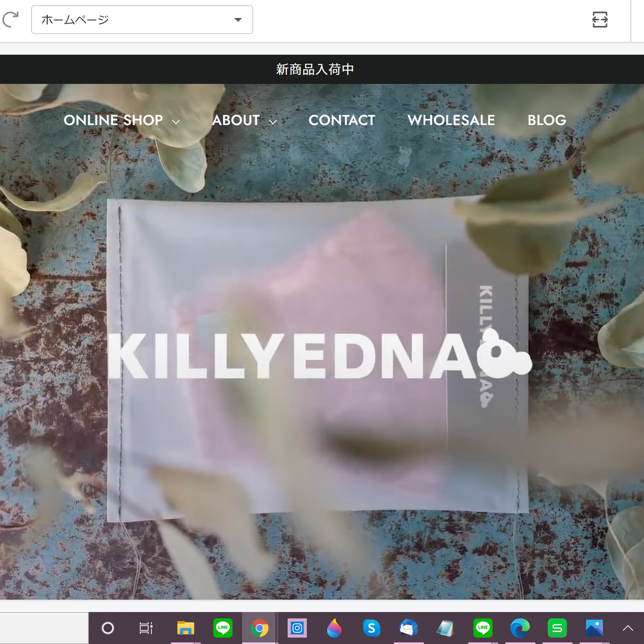
Task: Open Notepad from the taskbar
Action: [x=446, y=628]
